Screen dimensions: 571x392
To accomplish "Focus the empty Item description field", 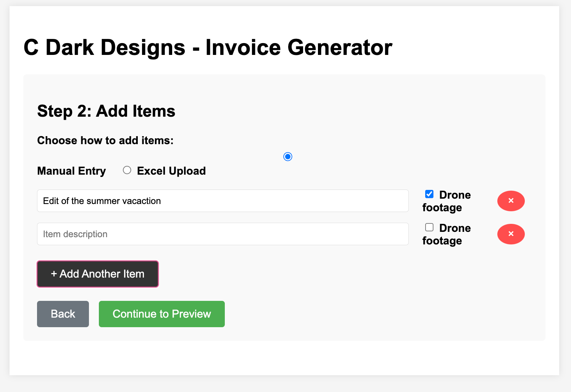I will point(223,234).
